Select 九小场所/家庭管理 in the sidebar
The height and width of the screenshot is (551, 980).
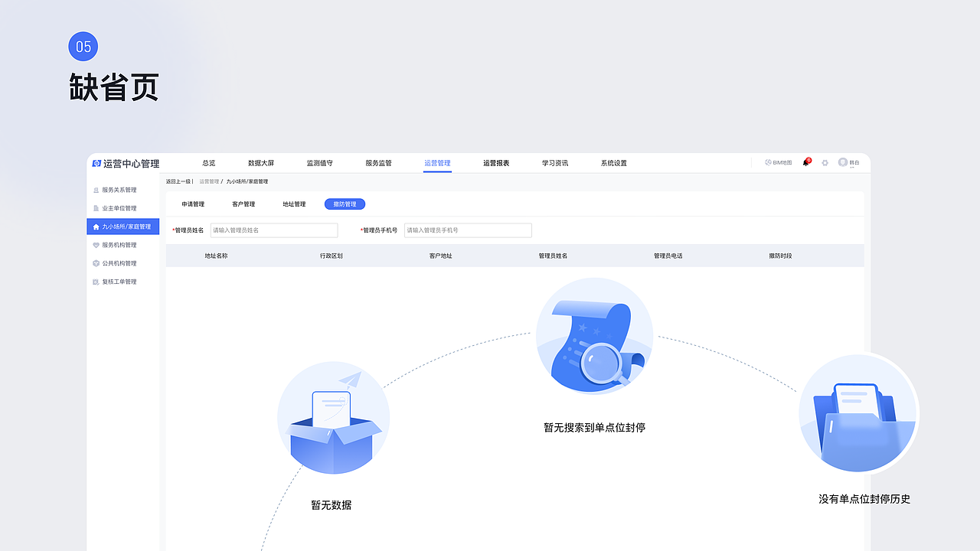tap(122, 227)
